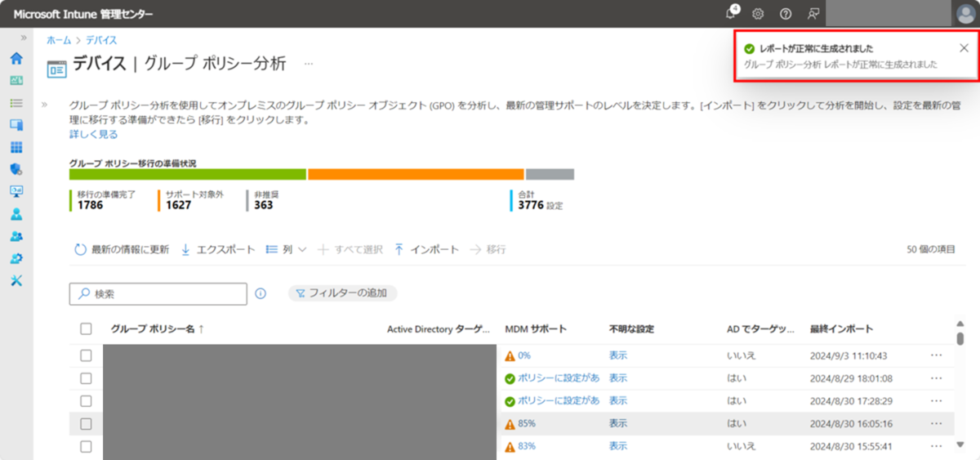This screenshot has width=980, height=460.
Task: Click フィルターの追加 filter button
Action: tap(342, 293)
